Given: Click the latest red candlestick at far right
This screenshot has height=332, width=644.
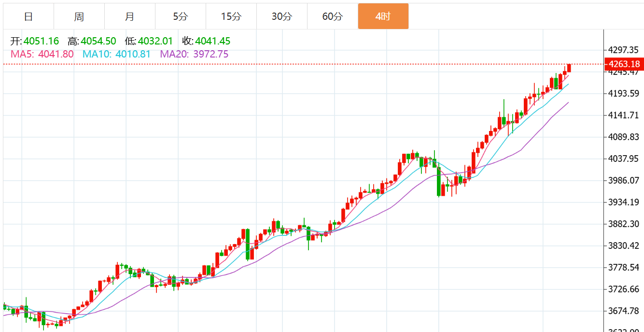Looking at the screenshot, I should point(569,68).
